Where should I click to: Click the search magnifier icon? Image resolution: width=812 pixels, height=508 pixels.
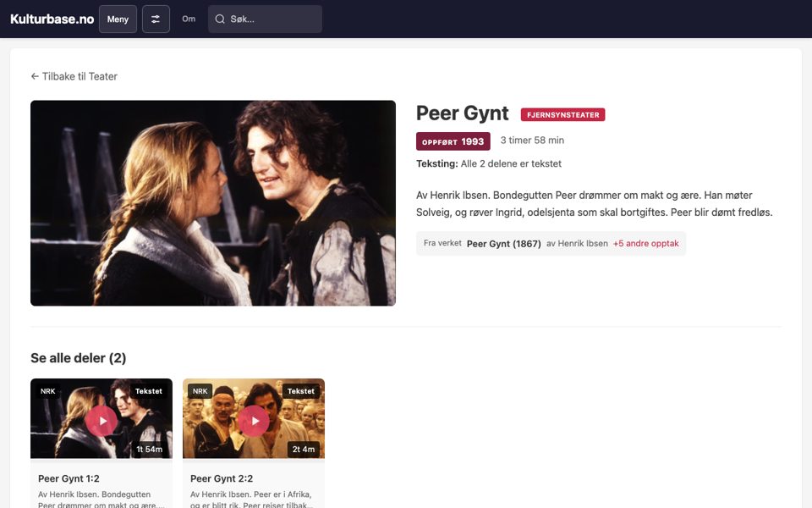point(220,19)
